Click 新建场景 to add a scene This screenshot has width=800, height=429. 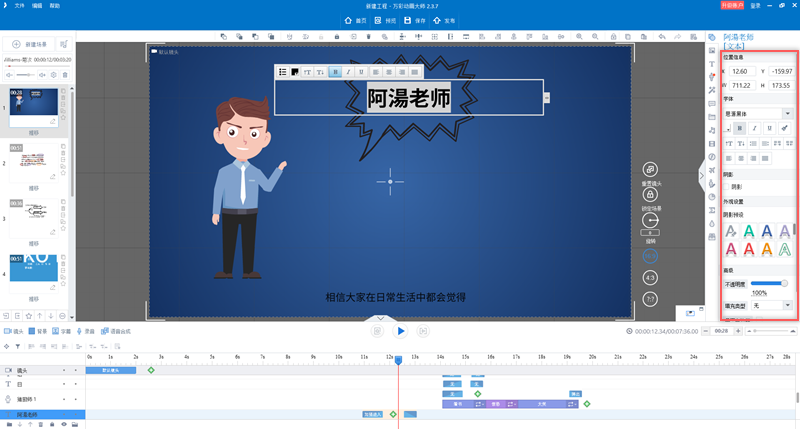(30, 44)
